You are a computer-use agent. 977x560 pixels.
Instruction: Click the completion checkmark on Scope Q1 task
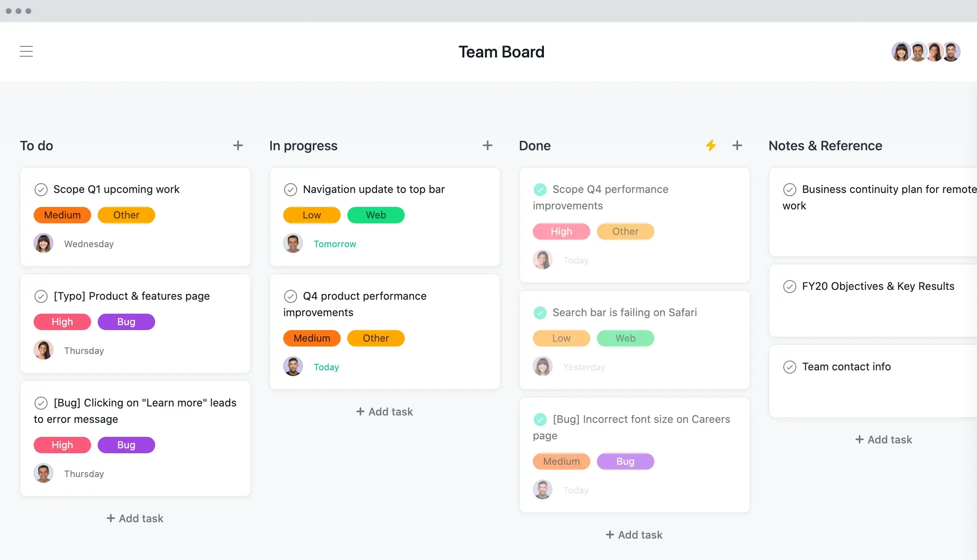(x=41, y=189)
